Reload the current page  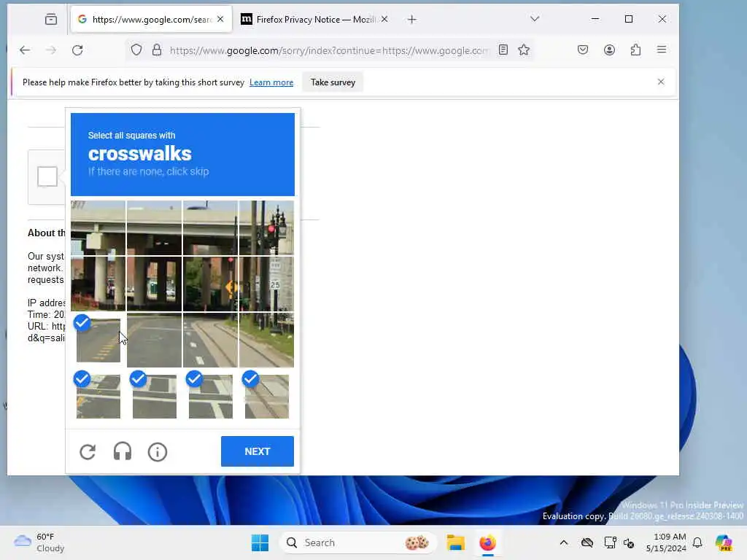click(x=77, y=50)
